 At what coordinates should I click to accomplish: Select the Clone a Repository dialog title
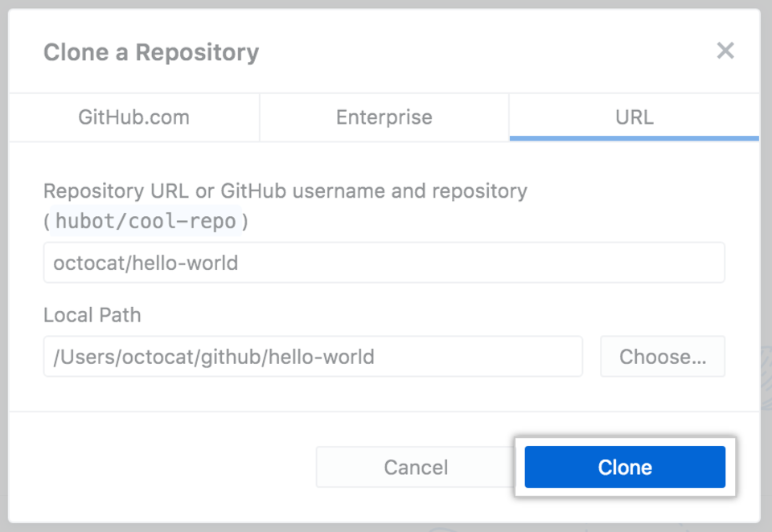151,51
